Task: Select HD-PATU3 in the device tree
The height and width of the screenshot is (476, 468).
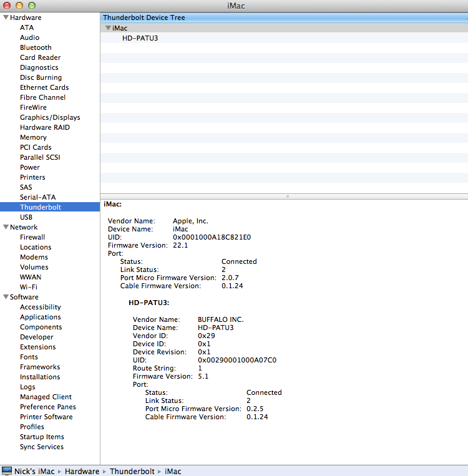Action: click(x=140, y=38)
